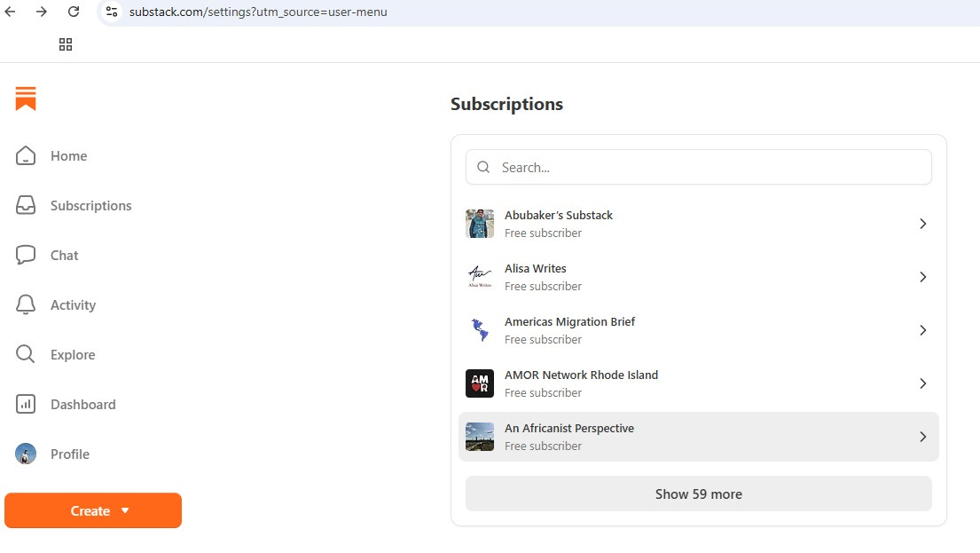980x553 pixels.
Task: Click the orange Create button
Action: coord(93,510)
